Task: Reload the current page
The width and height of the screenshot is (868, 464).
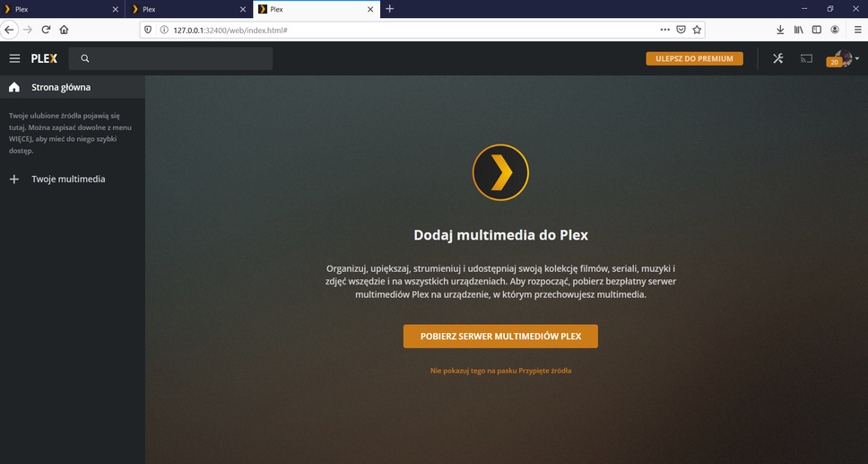Action: (46, 30)
